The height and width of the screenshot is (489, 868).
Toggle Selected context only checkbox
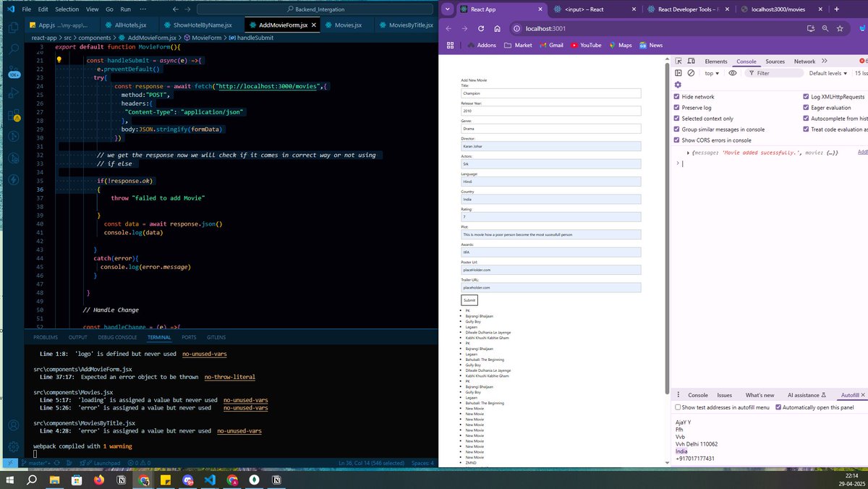[x=677, y=119]
